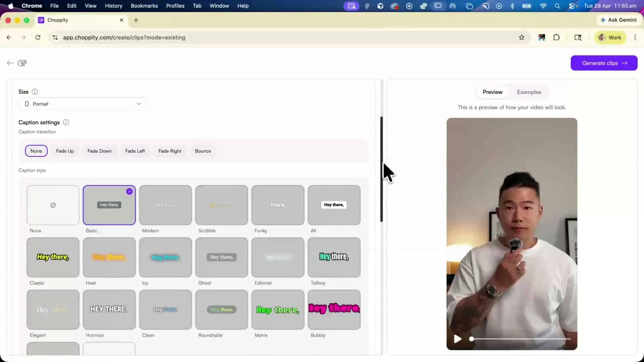Reload the page with the refresh icon

click(x=38, y=38)
